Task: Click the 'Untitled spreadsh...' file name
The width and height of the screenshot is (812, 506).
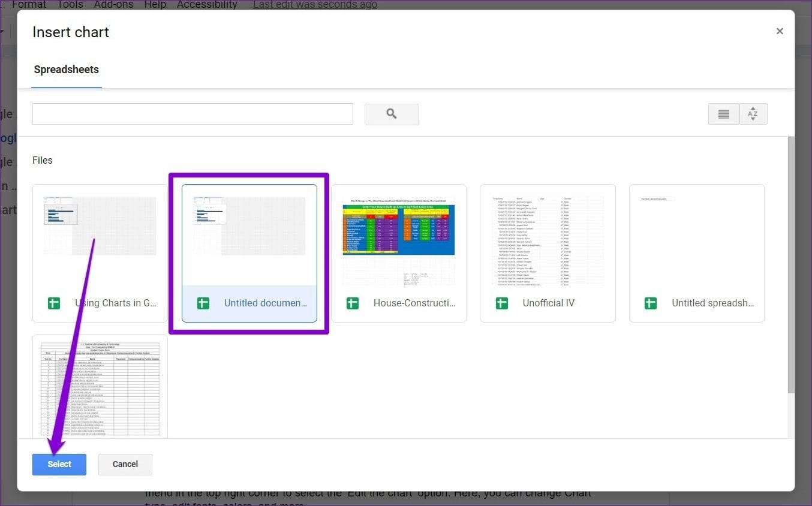Action: (x=713, y=303)
